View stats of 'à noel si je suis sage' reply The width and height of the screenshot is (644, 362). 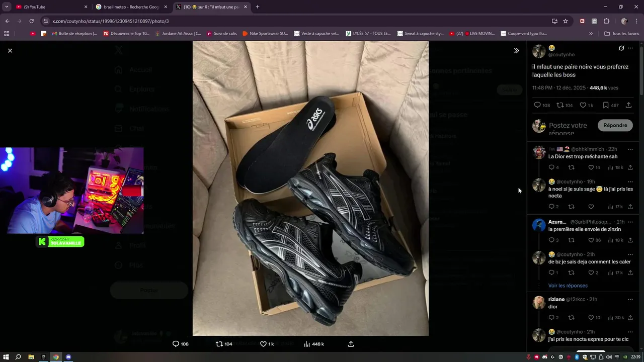coord(615,207)
